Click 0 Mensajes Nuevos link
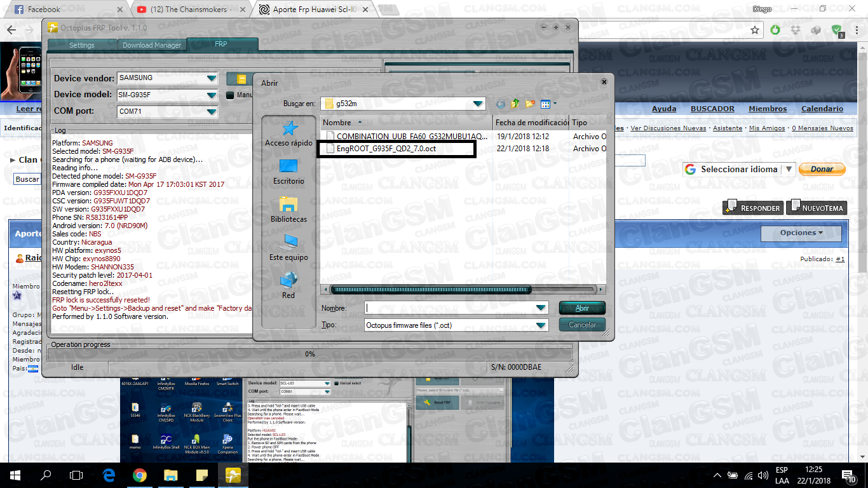 (x=822, y=128)
